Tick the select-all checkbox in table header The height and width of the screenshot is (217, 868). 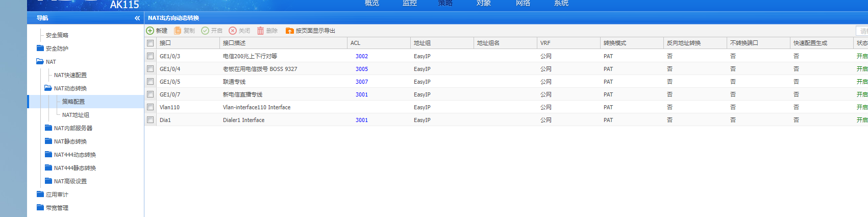(150, 43)
